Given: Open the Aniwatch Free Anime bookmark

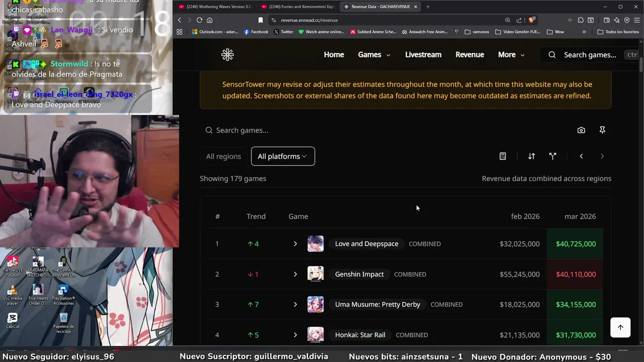Looking at the screenshot, I should [425, 32].
